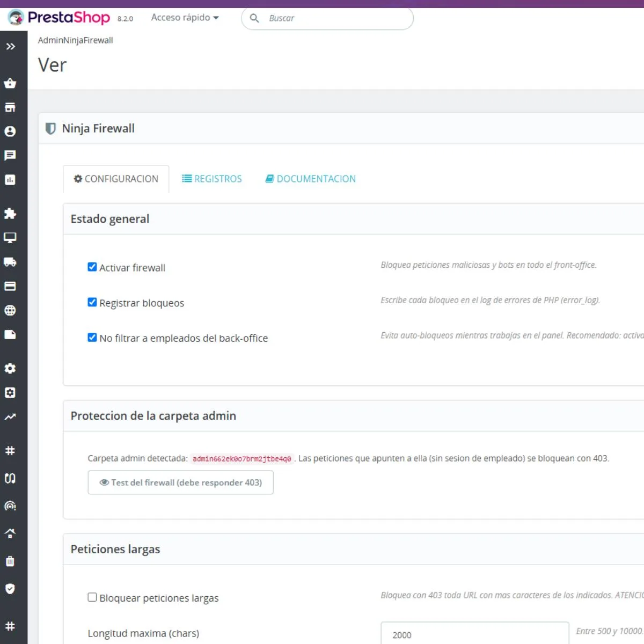Click the file-shaped icon below the globe

(x=10, y=334)
